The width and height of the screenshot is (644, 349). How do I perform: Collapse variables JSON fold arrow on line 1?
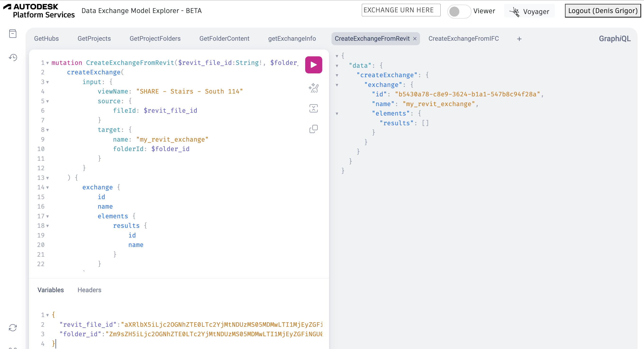click(x=48, y=315)
